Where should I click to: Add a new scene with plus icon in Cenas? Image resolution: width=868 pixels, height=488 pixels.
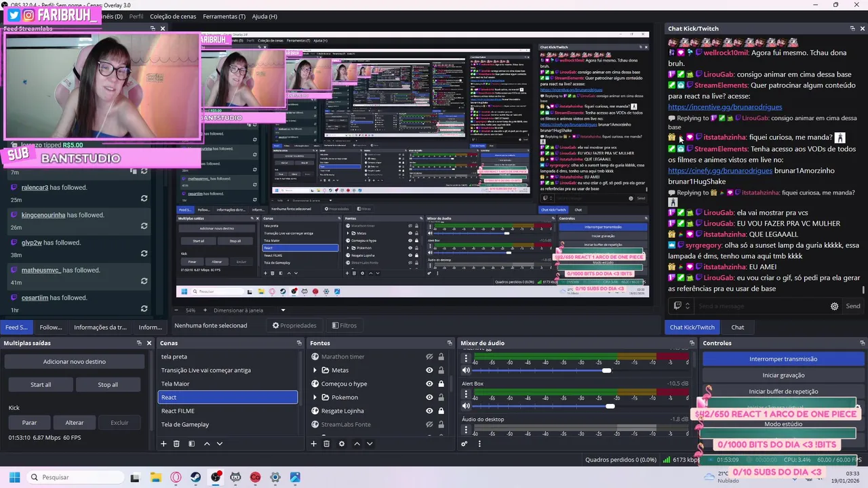(x=163, y=444)
